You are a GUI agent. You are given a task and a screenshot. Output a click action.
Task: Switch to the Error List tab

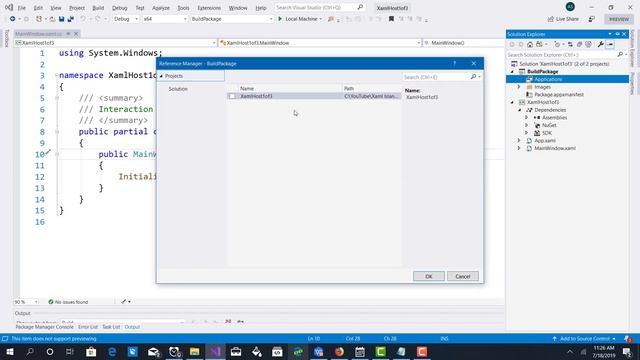(x=88, y=327)
